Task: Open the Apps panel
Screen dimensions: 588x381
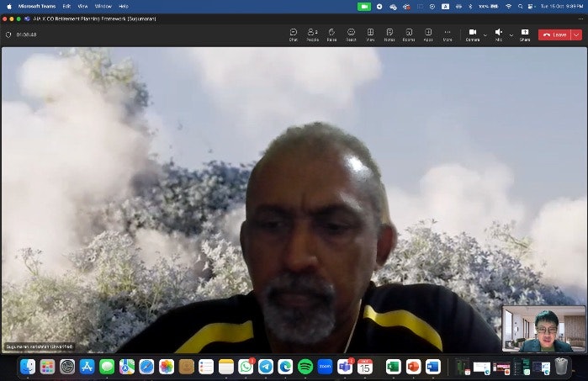Action: pyautogui.click(x=428, y=34)
